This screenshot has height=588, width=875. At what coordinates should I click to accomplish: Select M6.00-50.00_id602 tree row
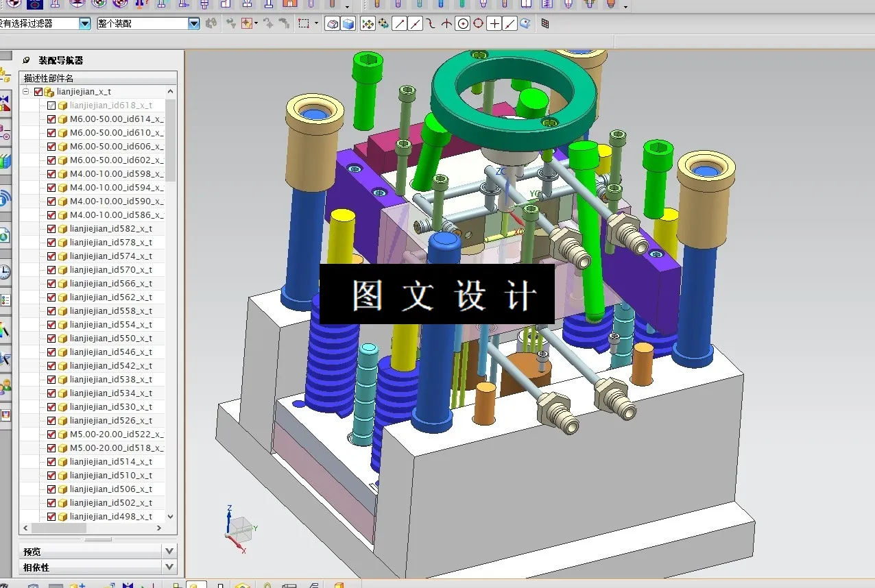(93, 160)
